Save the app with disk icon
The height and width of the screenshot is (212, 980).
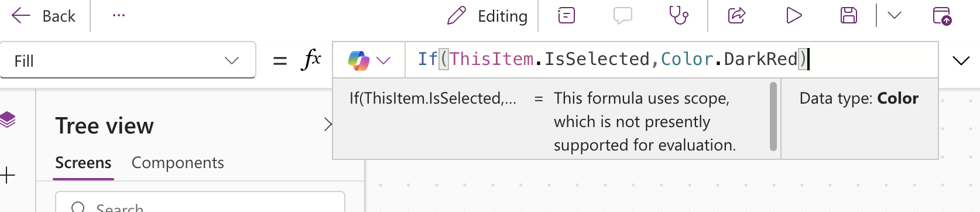click(849, 15)
